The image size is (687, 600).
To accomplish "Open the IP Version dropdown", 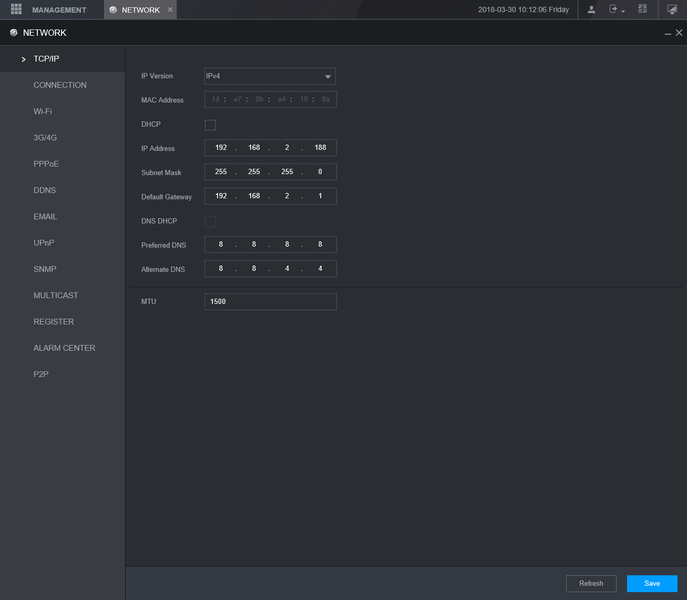I will pos(270,76).
